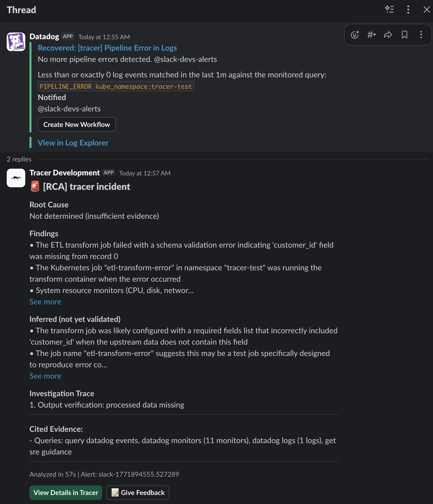Expand the Inferred section via See more
The width and height of the screenshot is (433, 504).
tap(45, 376)
